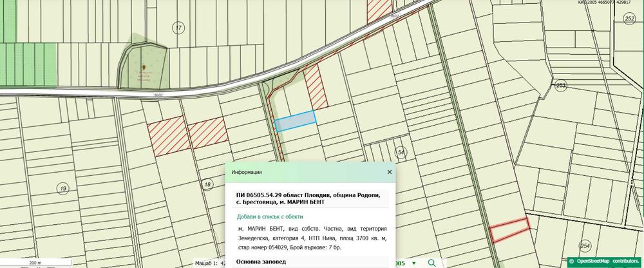The width and height of the screenshot is (644, 268).
Task: Click the cadastral block label 252
Action: coord(629,19)
